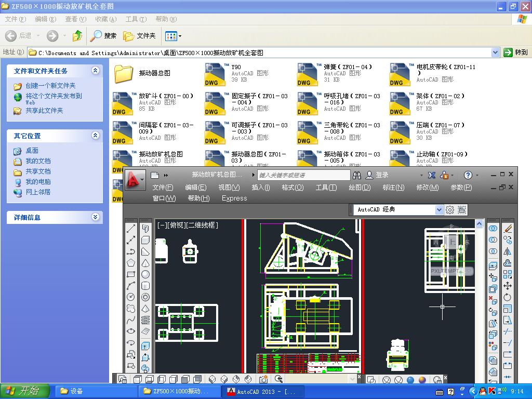Open the AutoCAD 经典 workspace dropdown
The width and height of the screenshot is (532, 399).
click(439, 210)
